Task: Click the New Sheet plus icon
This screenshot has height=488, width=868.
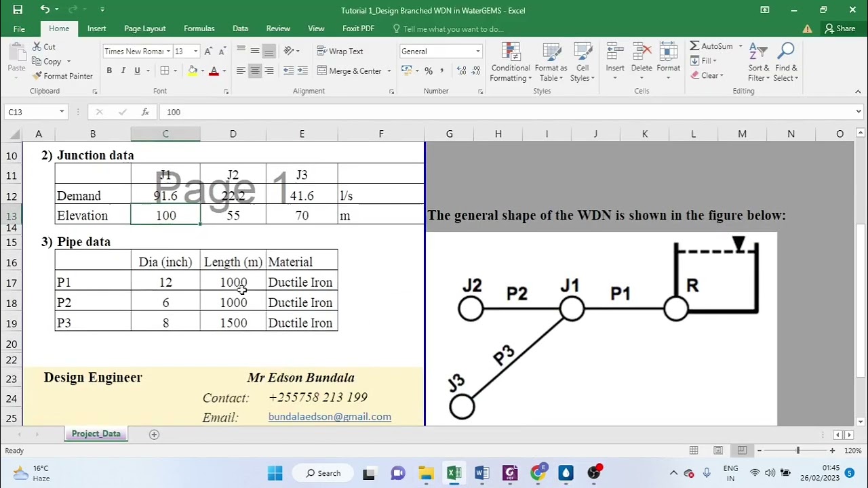Action: click(x=154, y=434)
